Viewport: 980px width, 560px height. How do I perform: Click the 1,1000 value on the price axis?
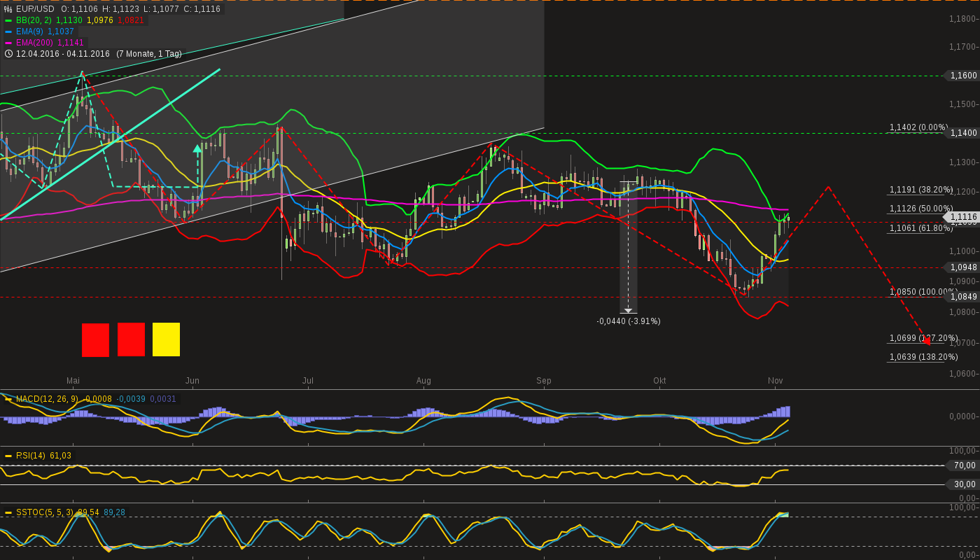964,252
